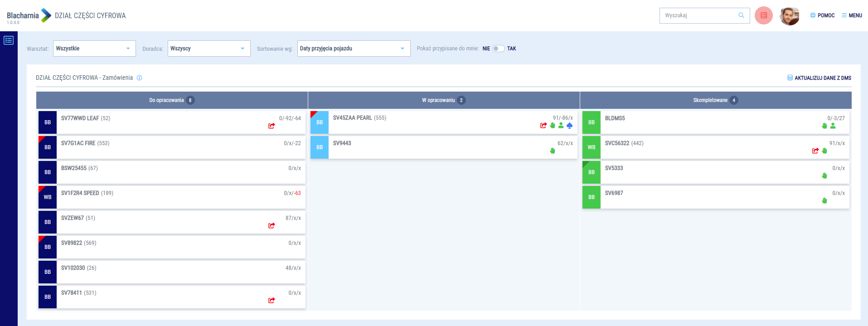Click the blue spade icon on SV45ZAA PEARL

click(570, 126)
